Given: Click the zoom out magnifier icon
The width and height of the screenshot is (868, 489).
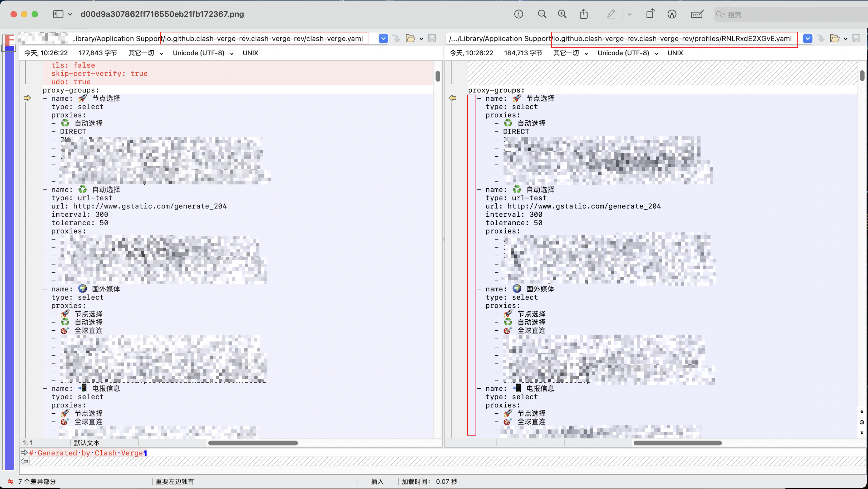Looking at the screenshot, I should point(542,14).
